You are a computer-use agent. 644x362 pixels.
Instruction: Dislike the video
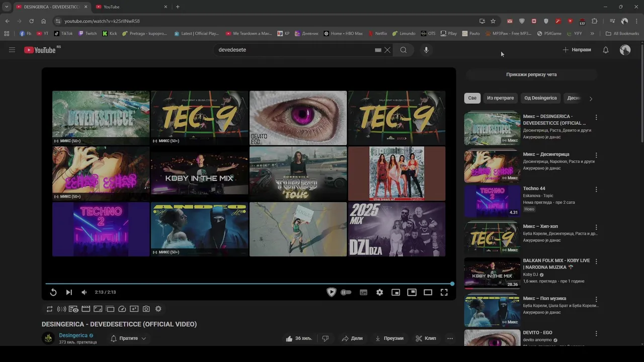coord(325,338)
